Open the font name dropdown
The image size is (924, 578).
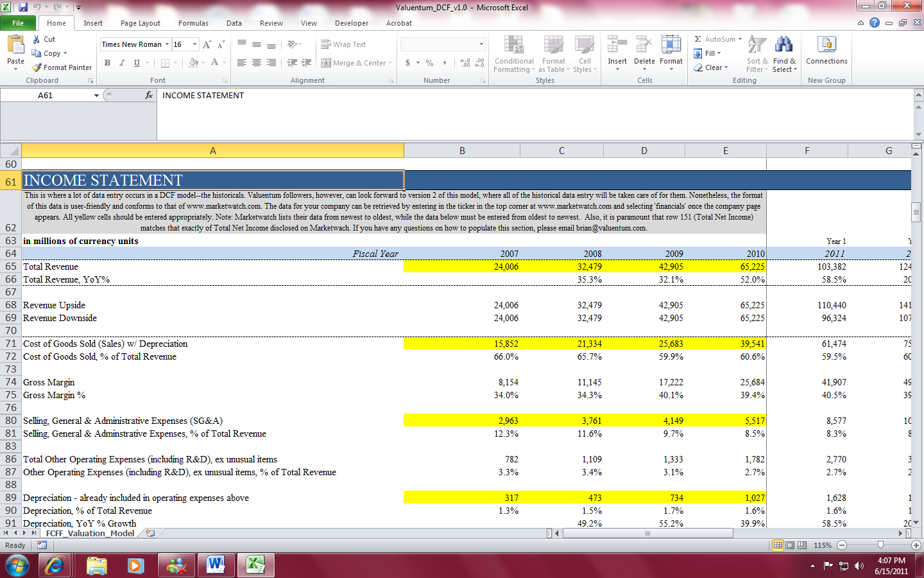tap(167, 44)
